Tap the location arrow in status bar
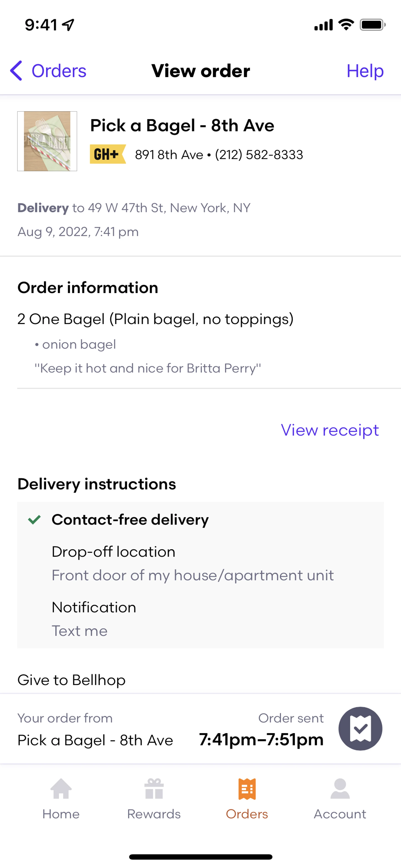 69,25
